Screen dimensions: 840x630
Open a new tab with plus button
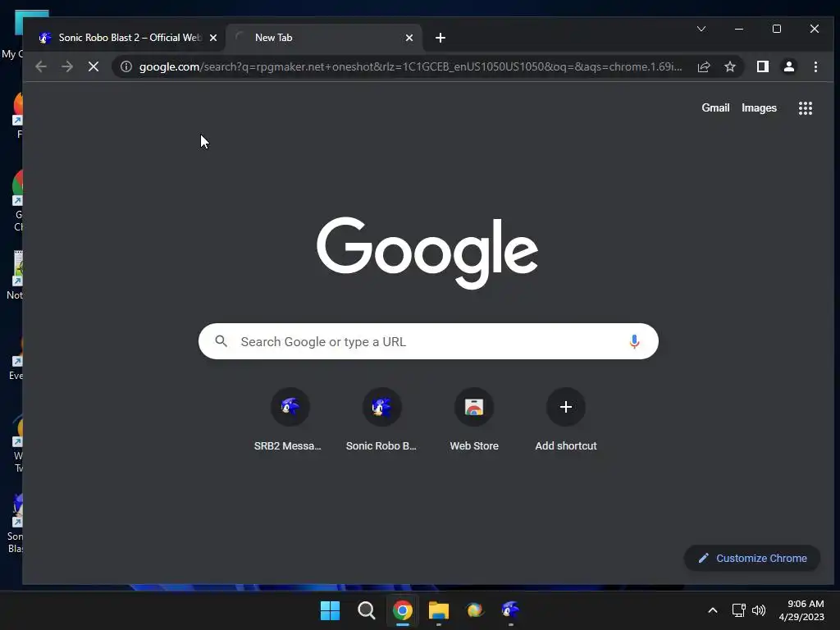pos(441,38)
